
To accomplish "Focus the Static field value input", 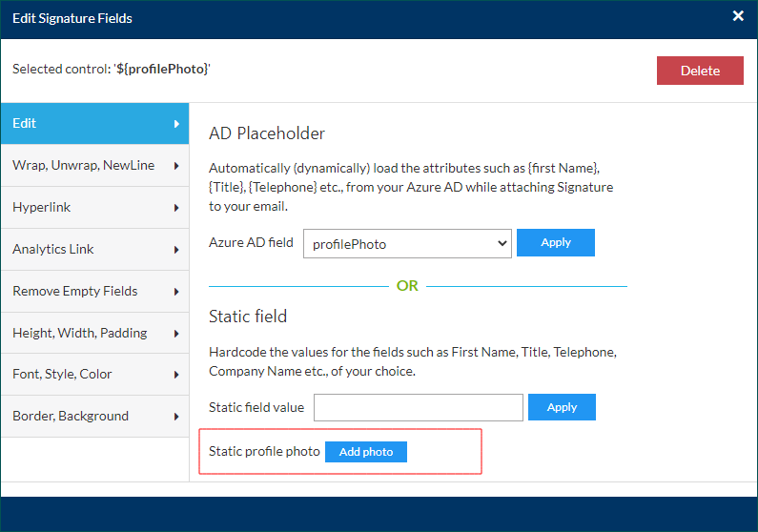I will click(418, 407).
